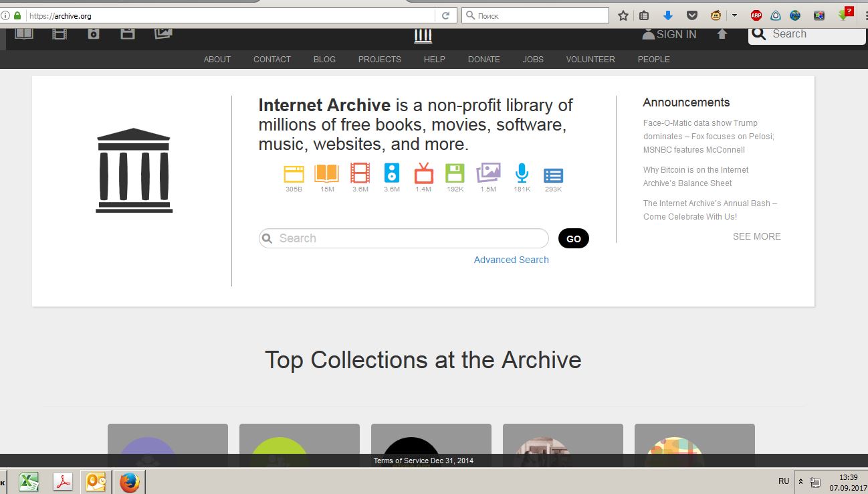Open the PROJECTS menu item
This screenshot has width=868, height=494.
click(x=380, y=59)
